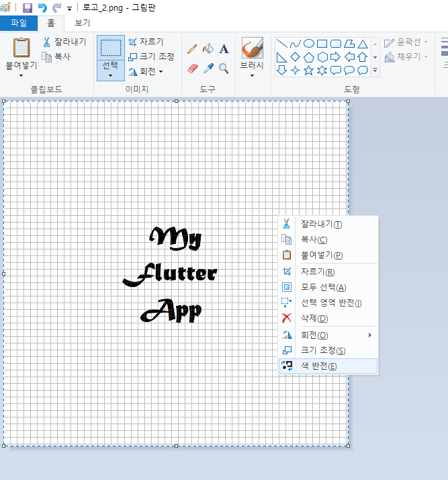Choose the Diamond shape
This screenshot has height=480, width=448.
tap(295, 57)
